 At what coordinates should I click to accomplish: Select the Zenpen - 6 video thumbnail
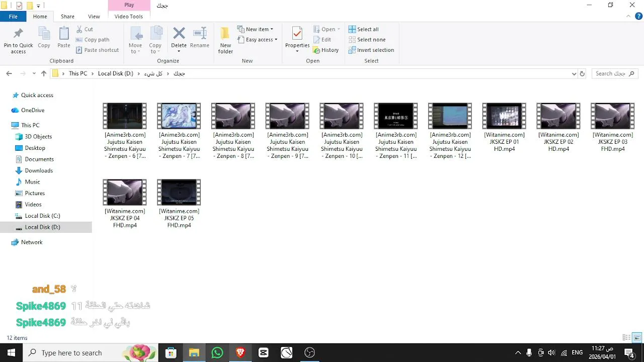click(125, 116)
